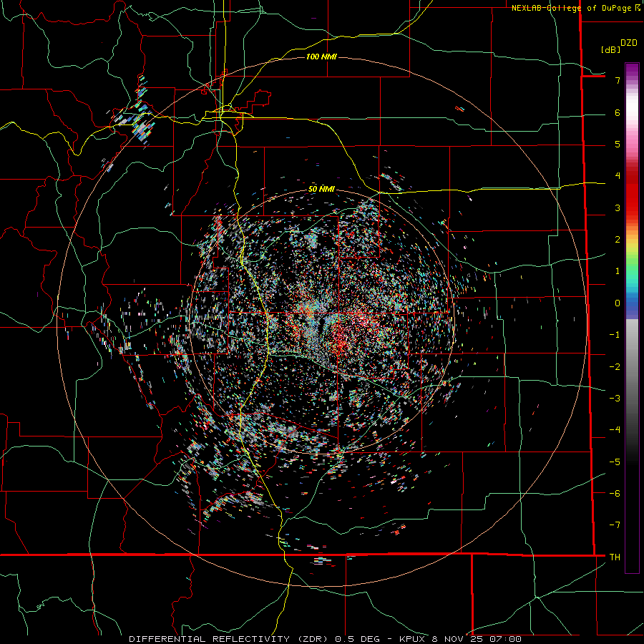Click the -2 dB scale label
This screenshot has width=644, height=644.
pyautogui.click(x=615, y=366)
